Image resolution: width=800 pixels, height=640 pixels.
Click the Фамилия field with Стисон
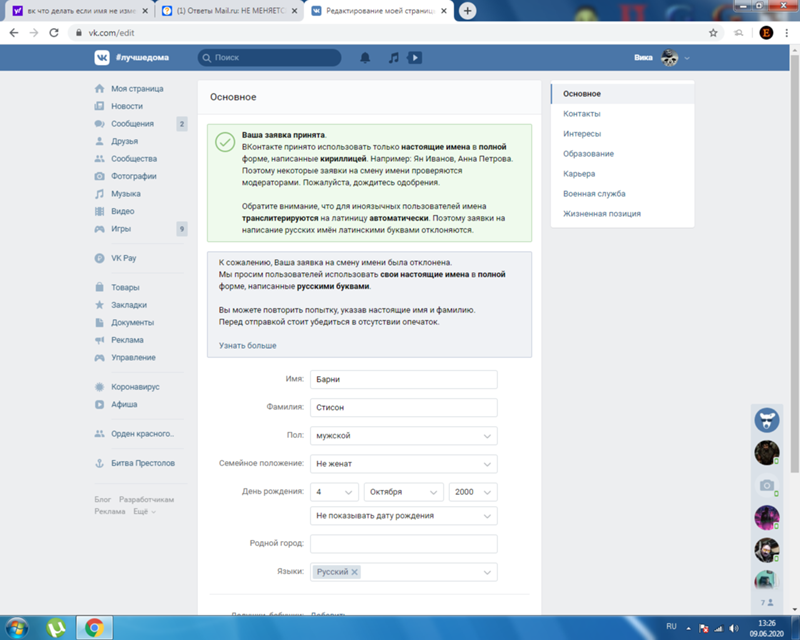click(404, 407)
